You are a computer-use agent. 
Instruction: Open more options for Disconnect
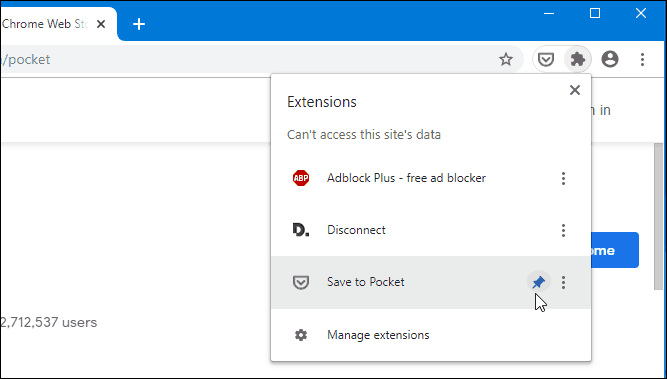563,230
